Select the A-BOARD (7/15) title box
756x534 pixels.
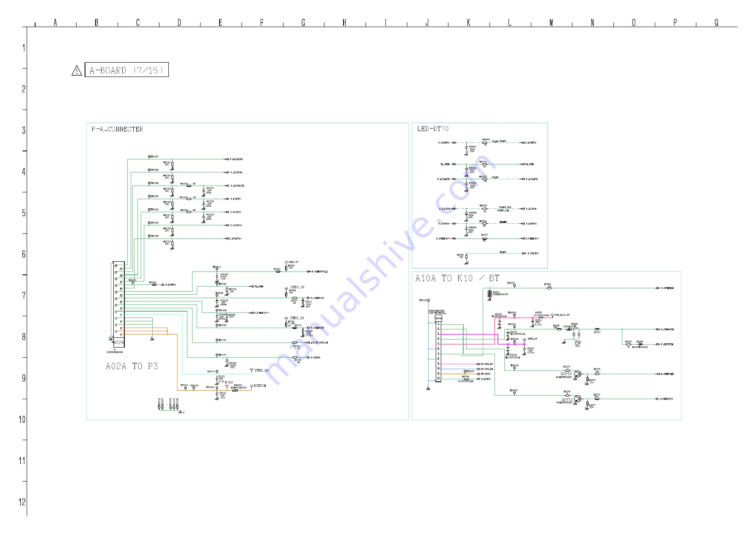[126, 70]
